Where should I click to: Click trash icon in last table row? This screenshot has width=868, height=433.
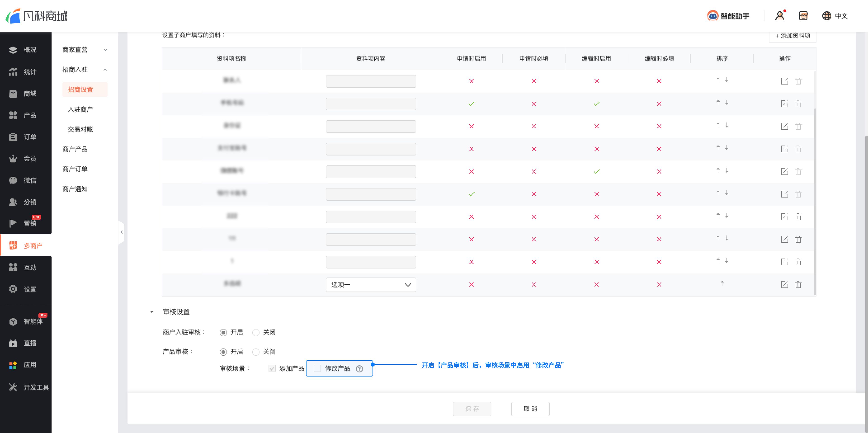[x=798, y=284]
